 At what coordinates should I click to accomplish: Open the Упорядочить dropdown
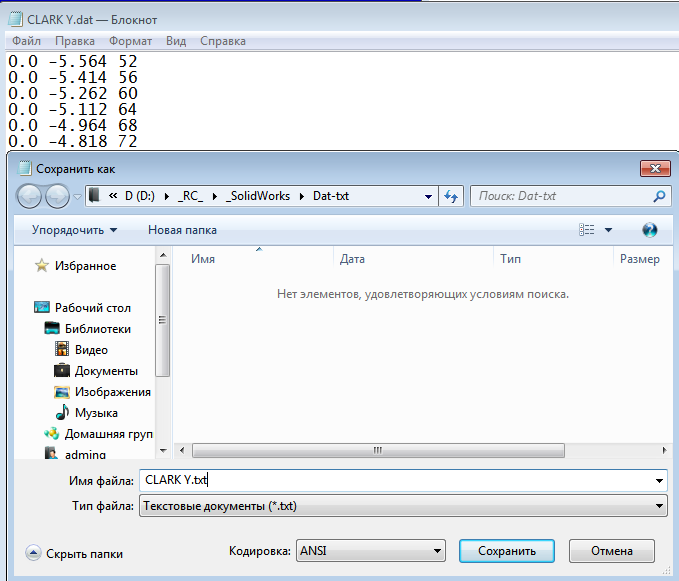(74, 230)
